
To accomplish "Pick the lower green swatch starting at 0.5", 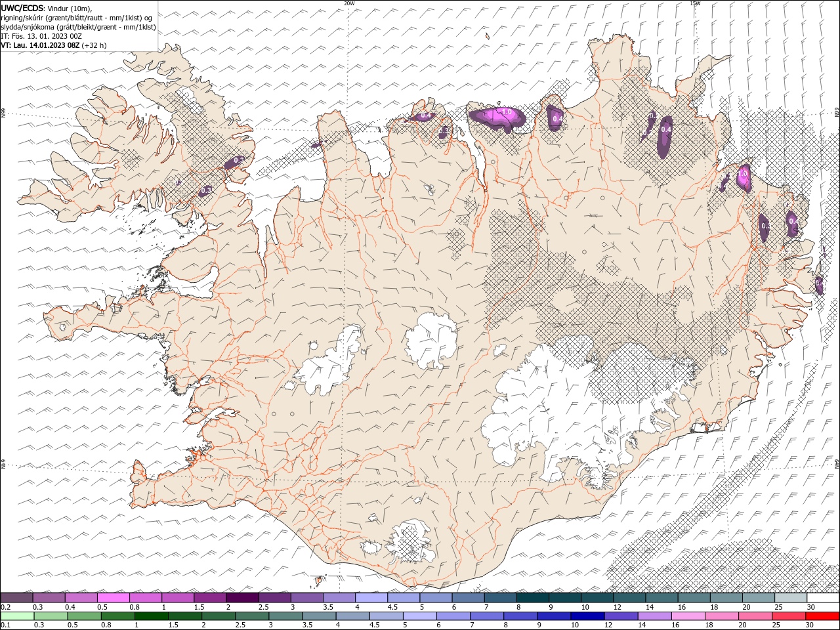I will pos(84,616).
